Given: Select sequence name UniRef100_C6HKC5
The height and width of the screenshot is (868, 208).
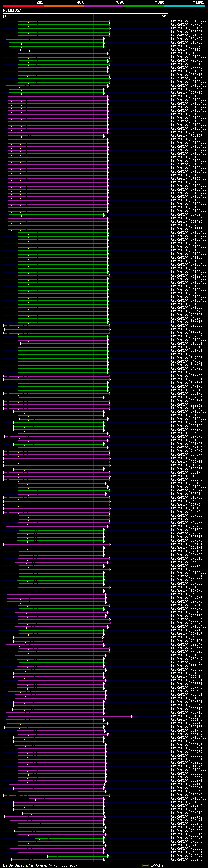Looking at the screenshot, I should click(187, 376).
